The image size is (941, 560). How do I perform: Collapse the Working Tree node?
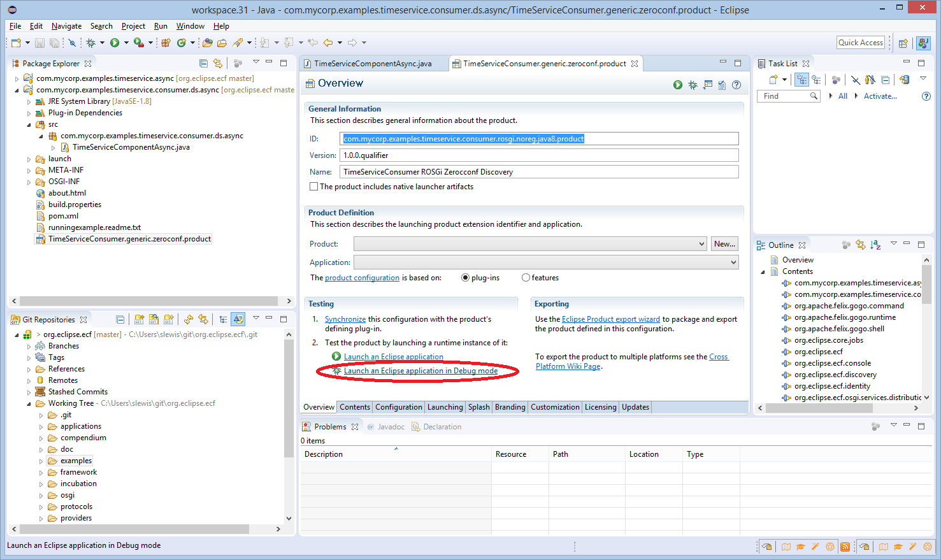click(x=29, y=403)
